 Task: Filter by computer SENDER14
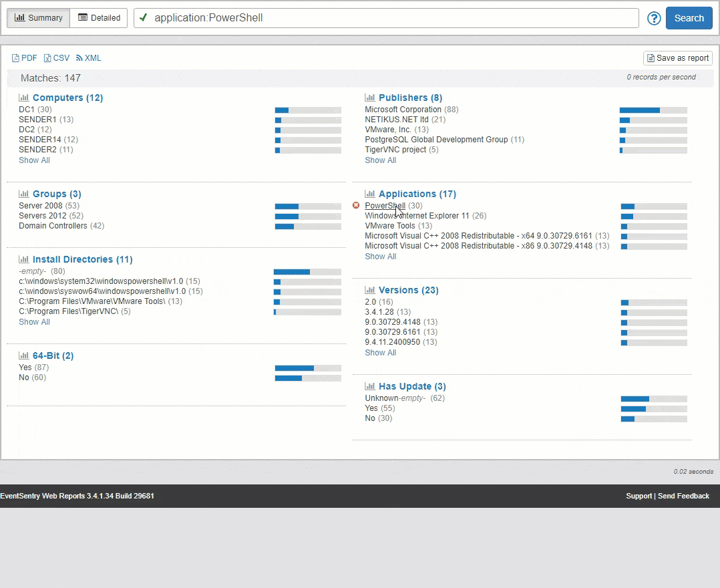pyautogui.click(x=40, y=140)
